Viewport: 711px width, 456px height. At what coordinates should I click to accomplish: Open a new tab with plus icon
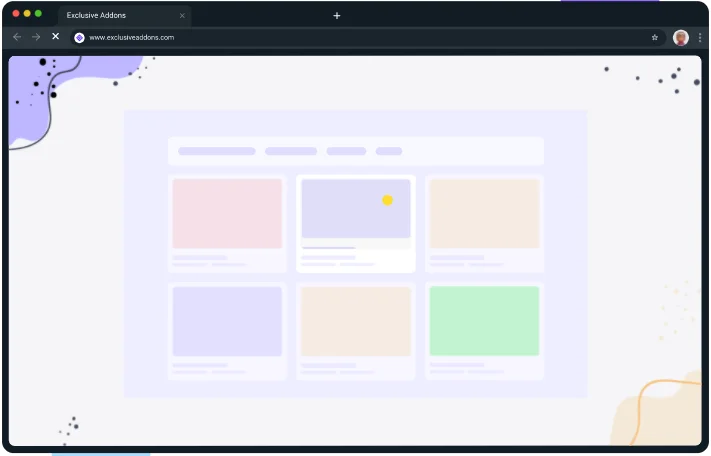336,16
